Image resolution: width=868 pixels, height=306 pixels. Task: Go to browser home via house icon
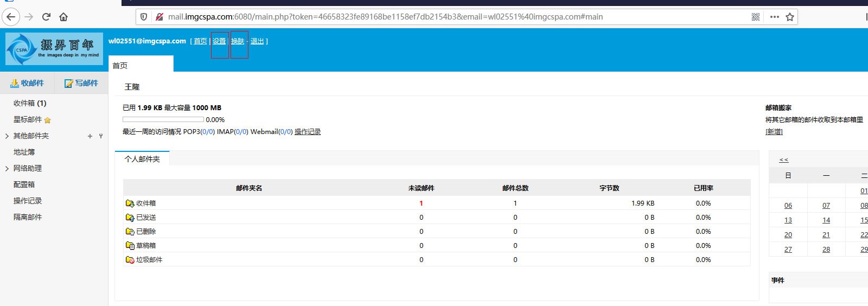pyautogui.click(x=63, y=17)
